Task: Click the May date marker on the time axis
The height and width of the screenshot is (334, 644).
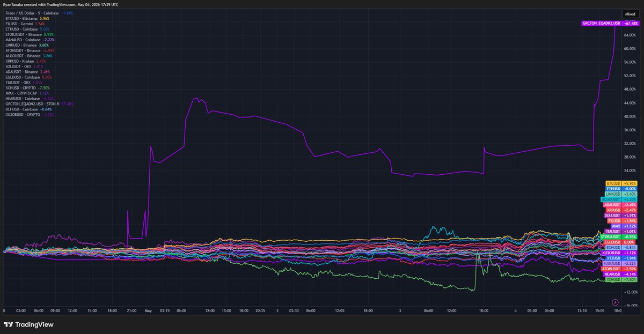Action: (x=149, y=310)
